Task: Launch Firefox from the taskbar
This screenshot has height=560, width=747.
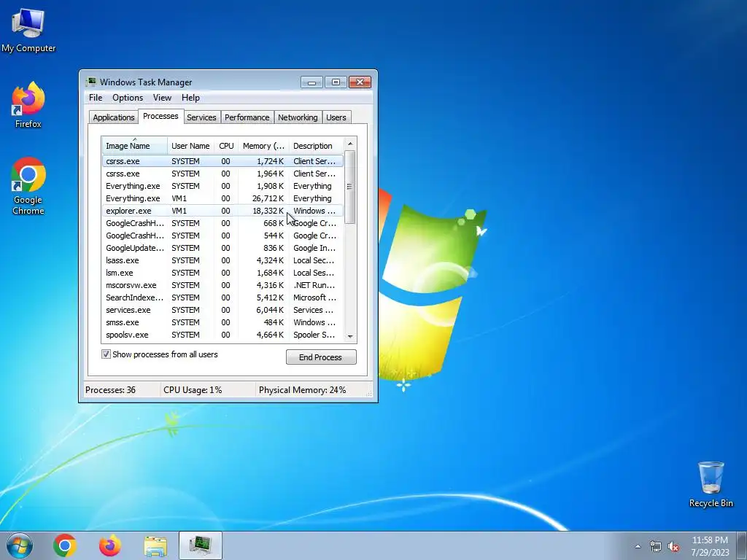Action: click(x=110, y=545)
